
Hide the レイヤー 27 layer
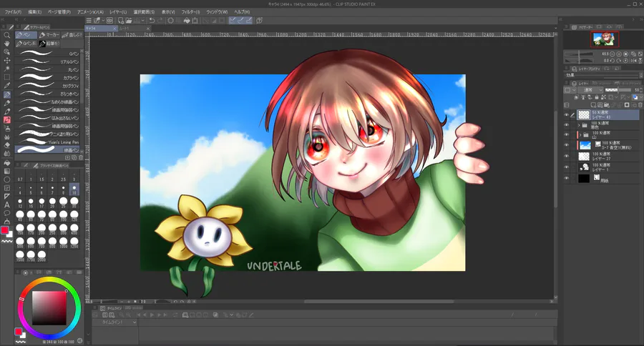point(567,157)
